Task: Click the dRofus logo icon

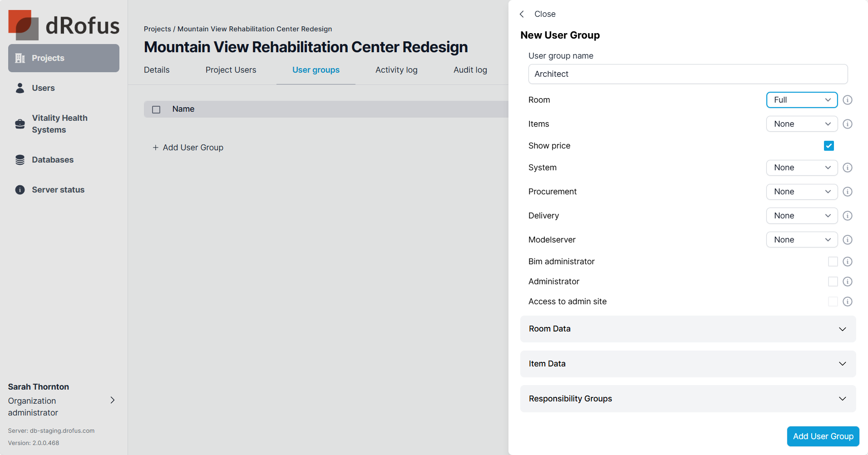Action: pos(23,25)
